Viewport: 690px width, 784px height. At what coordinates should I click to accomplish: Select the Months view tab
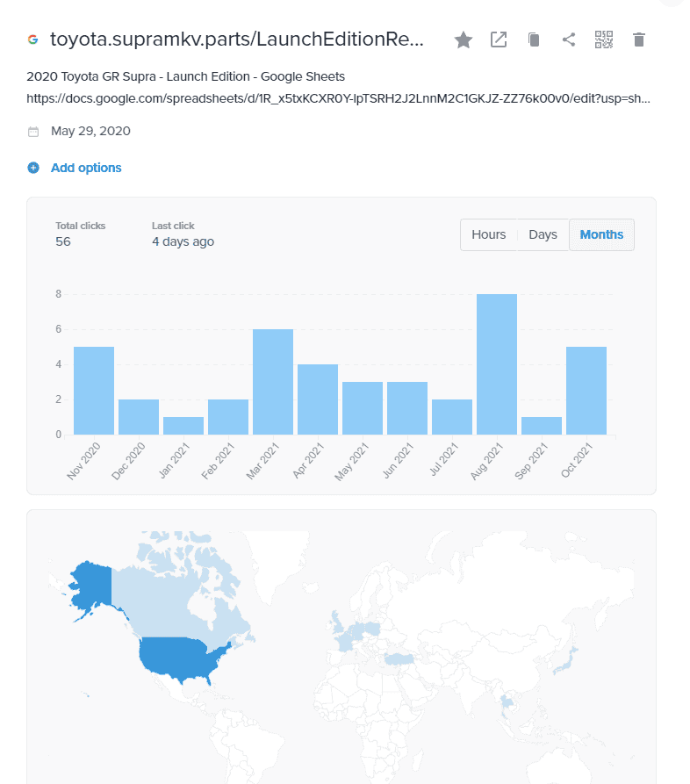click(x=601, y=234)
